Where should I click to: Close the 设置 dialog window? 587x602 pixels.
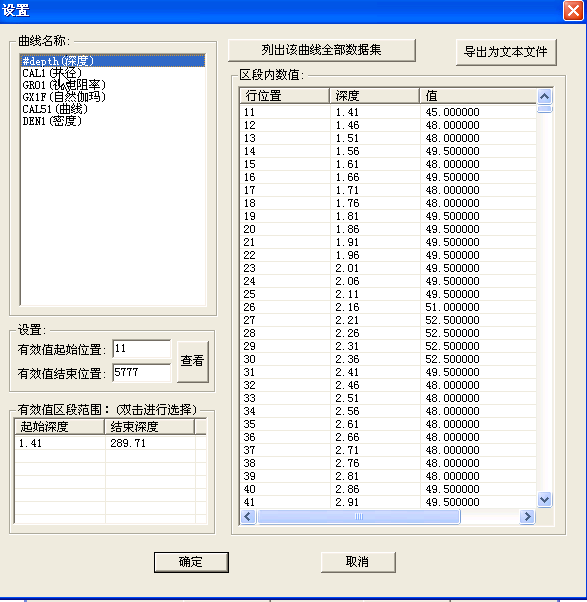point(573,10)
